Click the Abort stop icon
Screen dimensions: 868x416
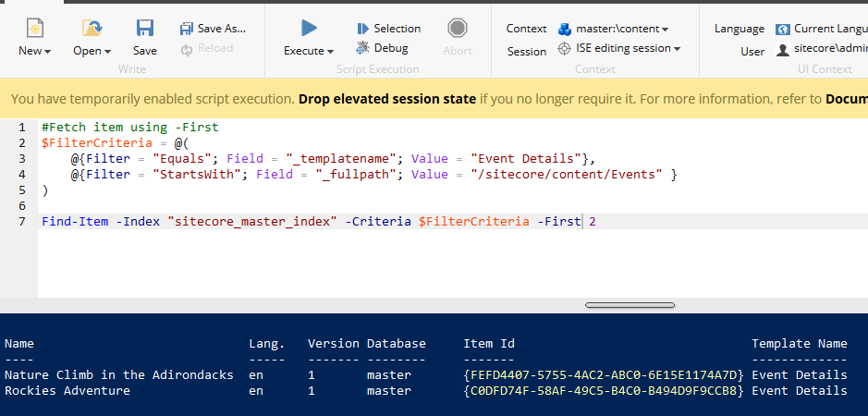(x=457, y=29)
